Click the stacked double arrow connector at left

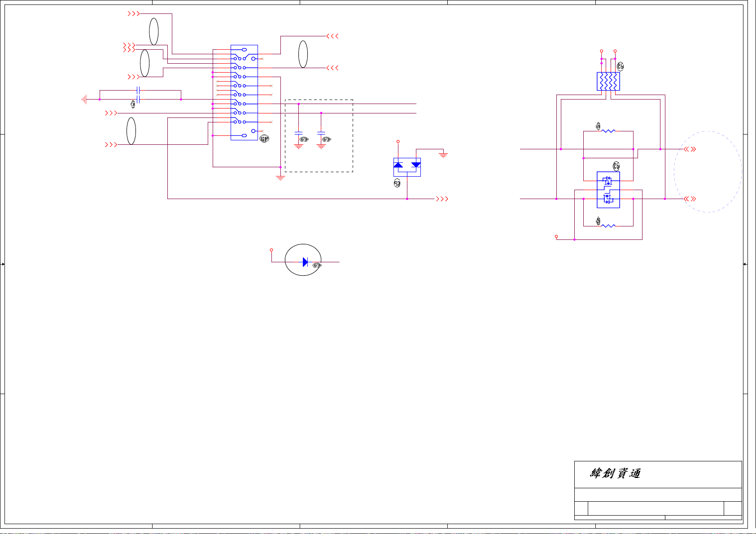pyautogui.click(x=129, y=47)
